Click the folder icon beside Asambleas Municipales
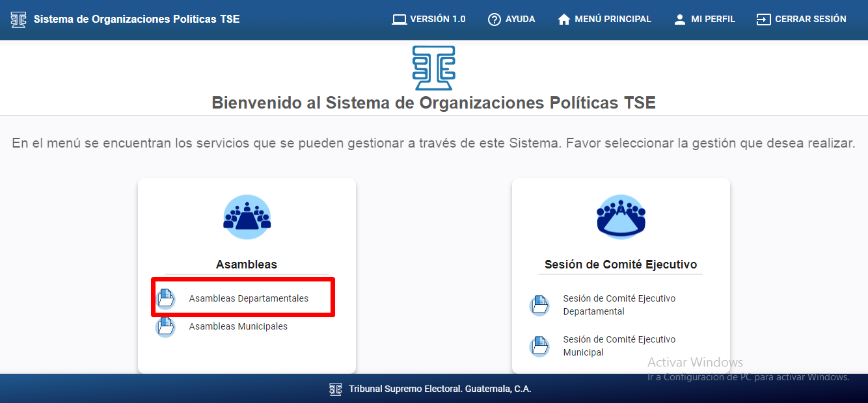868x403 pixels. [166, 326]
